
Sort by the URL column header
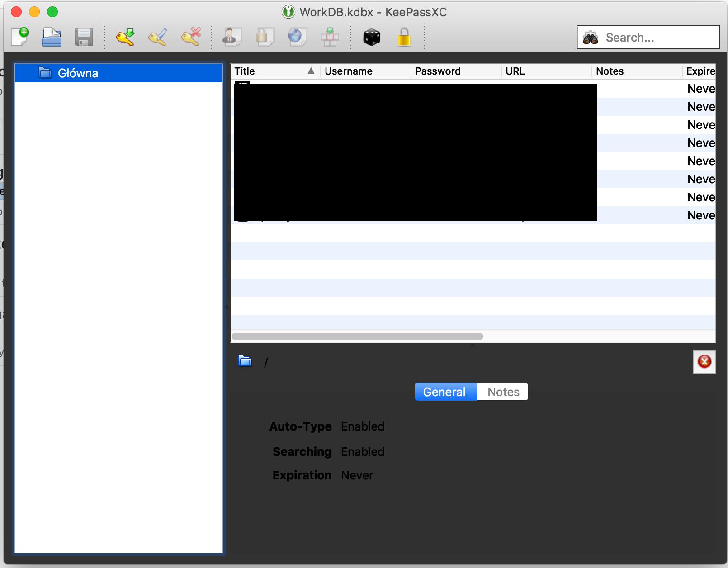coord(547,71)
